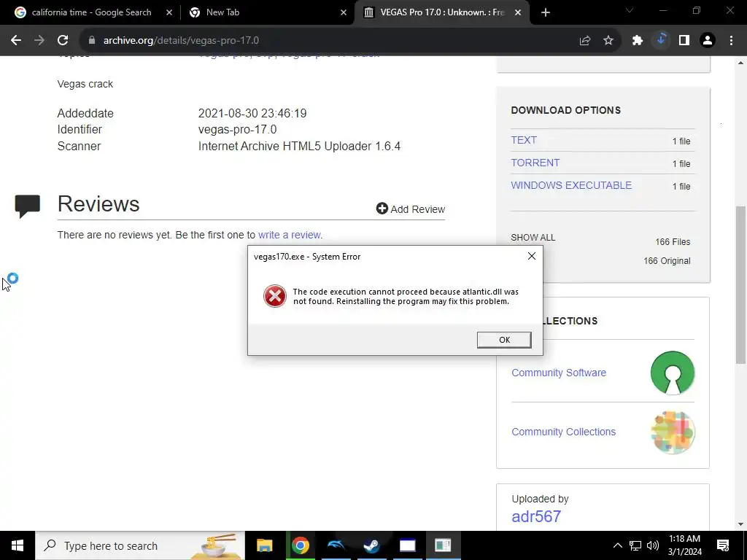The height and width of the screenshot is (560, 747).
Task: Click the Add Review button
Action: 411,209
